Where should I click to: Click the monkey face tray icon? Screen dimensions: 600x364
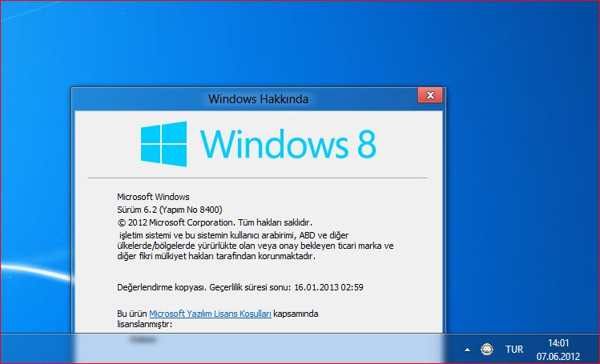487,349
